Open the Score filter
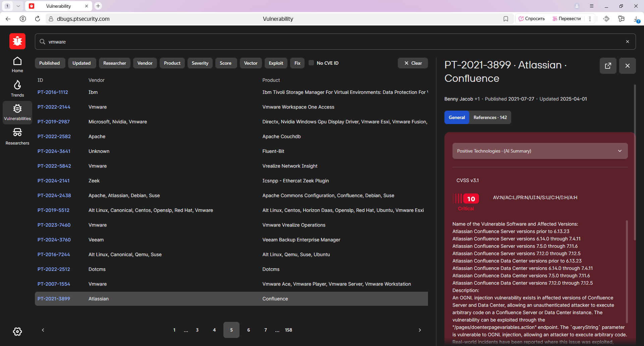The height and width of the screenshot is (346, 644). click(x=226, y=63)
